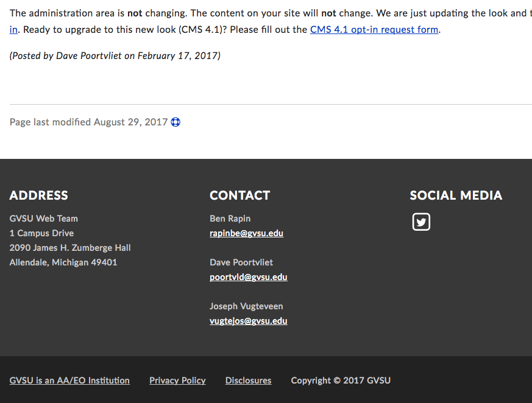Email Ben Rapin at rapinbe@gvsu.edu

pyautogui.click(x=246, y=233)
